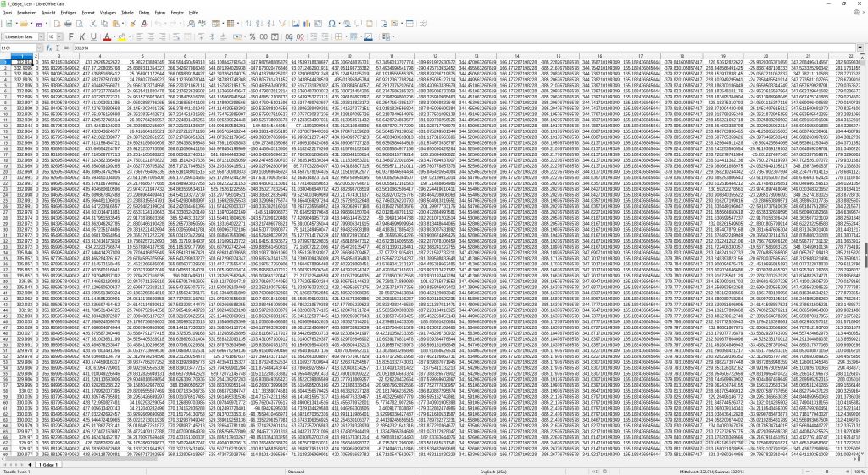Toggle underline U button
This screenshot has height=475, width=868.
[x=93, y=36]
